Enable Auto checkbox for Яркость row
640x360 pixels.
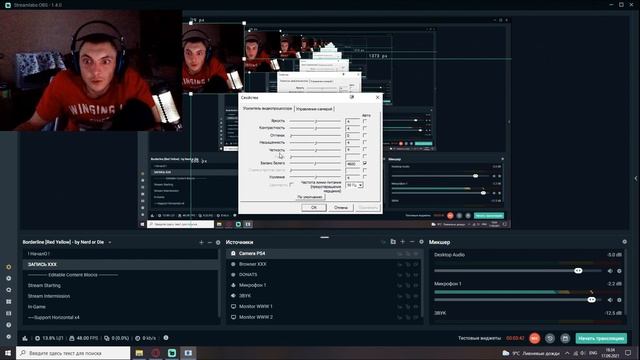pos(364,121)
